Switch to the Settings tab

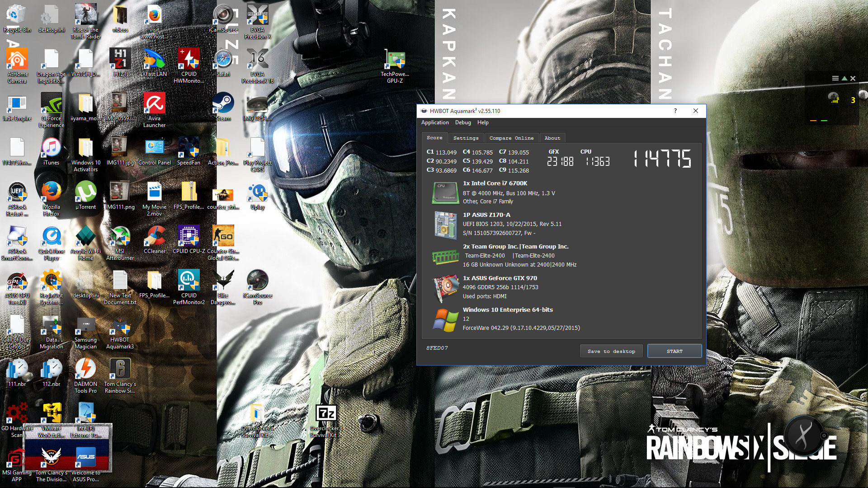(466, 138)
